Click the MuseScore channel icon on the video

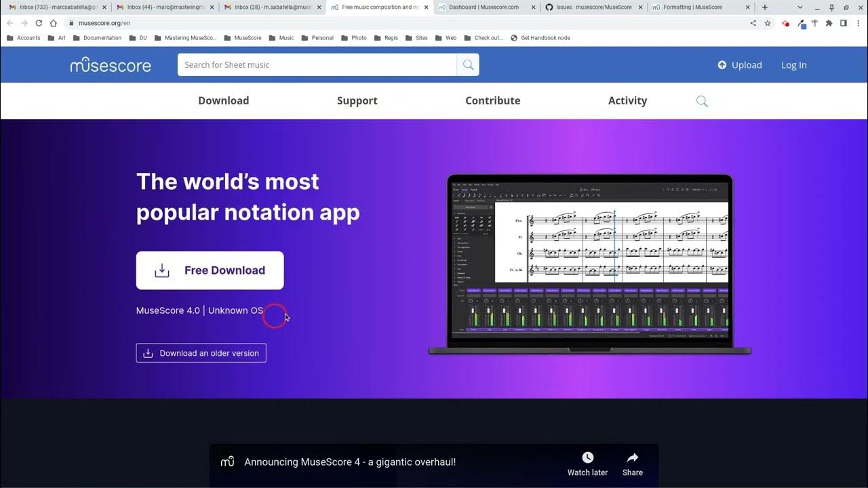(228, 462)
